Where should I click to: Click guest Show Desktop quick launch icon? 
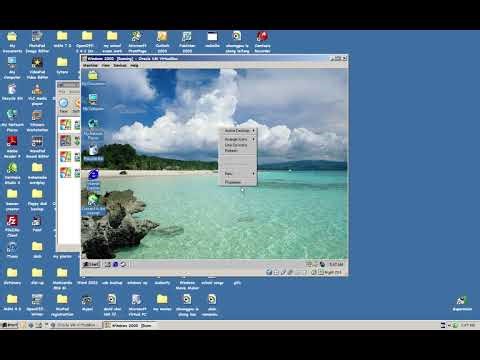point(108,264)
